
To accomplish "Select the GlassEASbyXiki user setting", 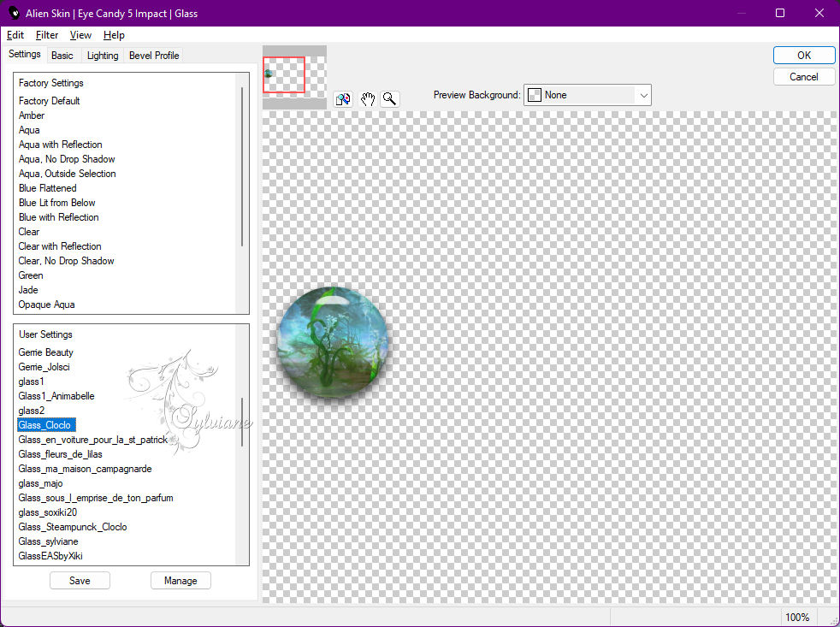I will [50, 556].
